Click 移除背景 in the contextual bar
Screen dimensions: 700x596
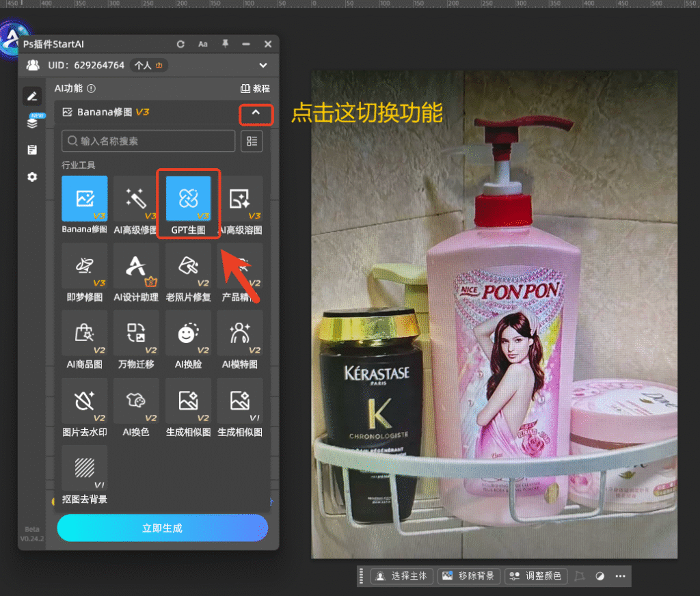[468, 576]
